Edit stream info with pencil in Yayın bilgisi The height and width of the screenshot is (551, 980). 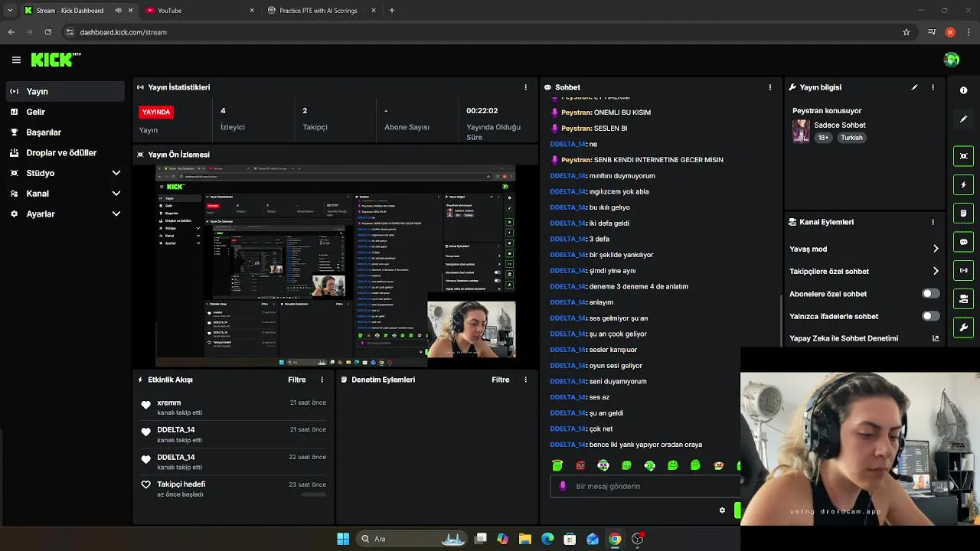pos(914,87)
